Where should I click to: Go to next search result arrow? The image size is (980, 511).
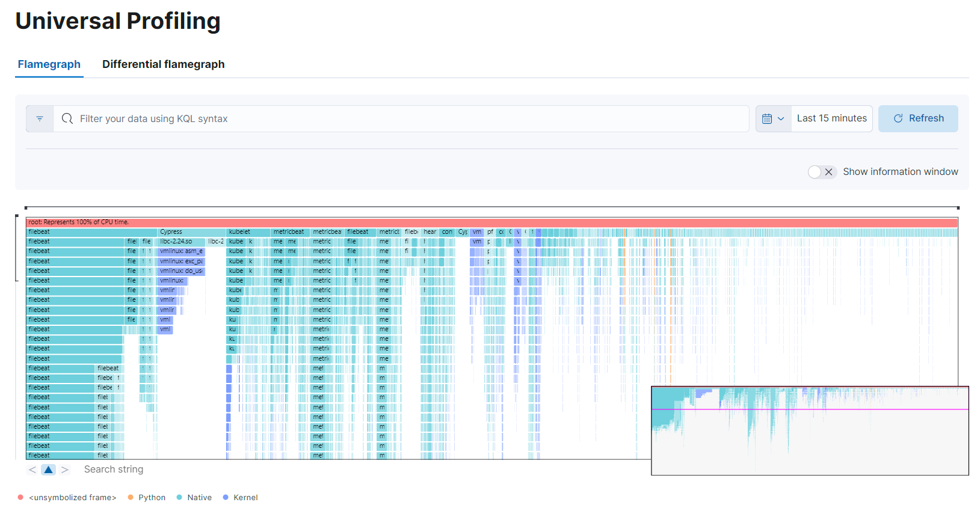(x=65, y=470)
